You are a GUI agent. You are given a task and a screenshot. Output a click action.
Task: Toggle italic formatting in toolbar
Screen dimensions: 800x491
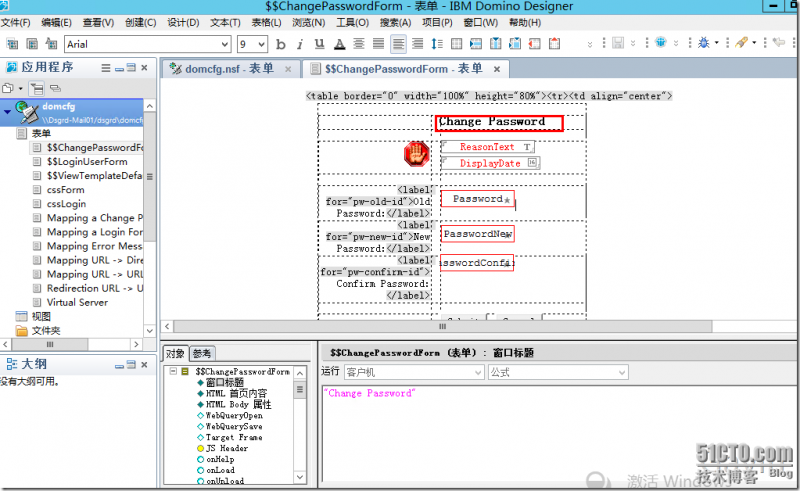click(300, 44)
